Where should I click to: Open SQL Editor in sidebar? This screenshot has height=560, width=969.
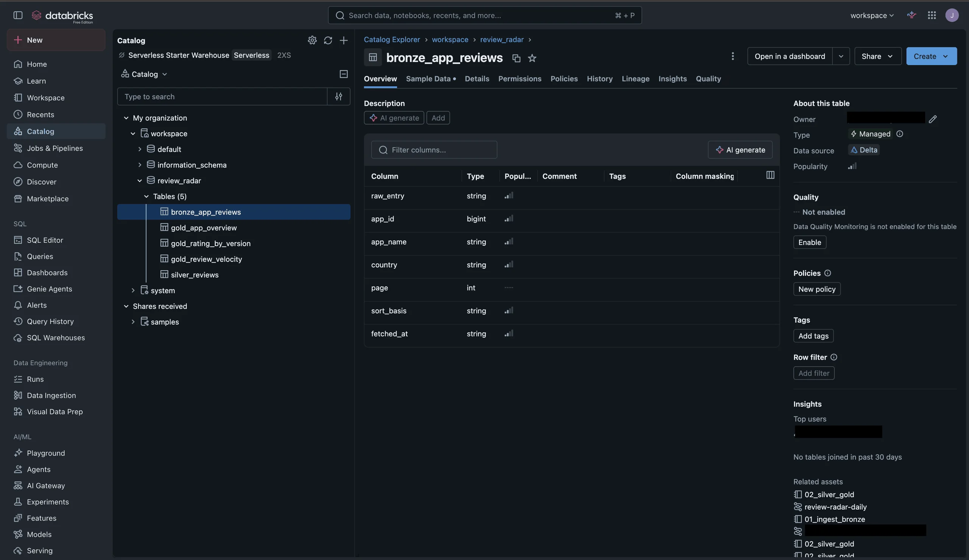(x=45, y=240)
